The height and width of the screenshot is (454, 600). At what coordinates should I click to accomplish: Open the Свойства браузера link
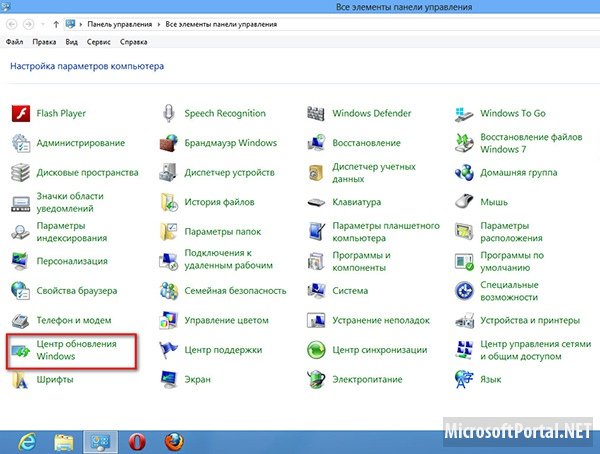pos(77,291)
